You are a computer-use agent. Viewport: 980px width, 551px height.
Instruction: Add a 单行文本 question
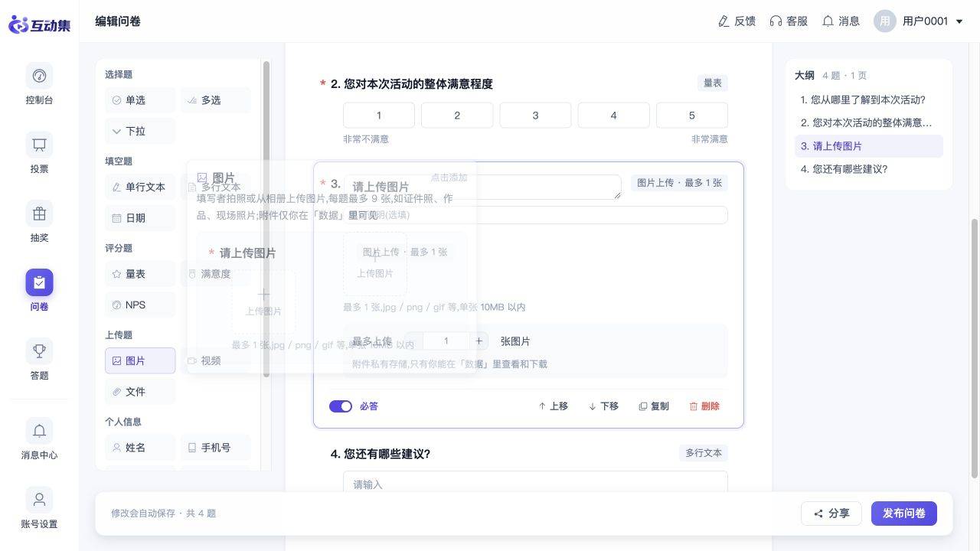[x=140, y=187]
